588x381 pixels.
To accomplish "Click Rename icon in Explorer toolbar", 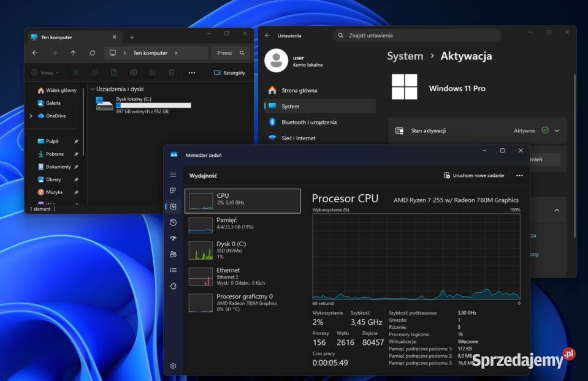I will click(133, 73).
